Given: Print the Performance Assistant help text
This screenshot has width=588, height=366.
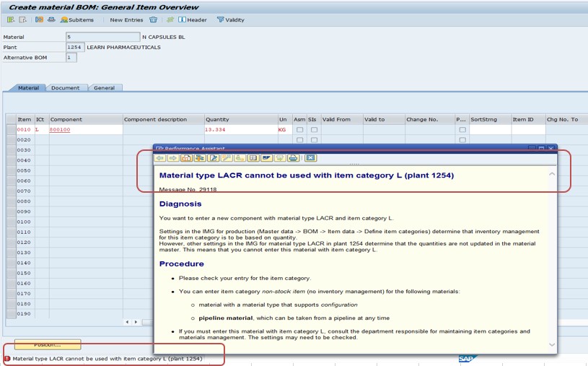Looking at the screenshot, I should tap(293, 158).
